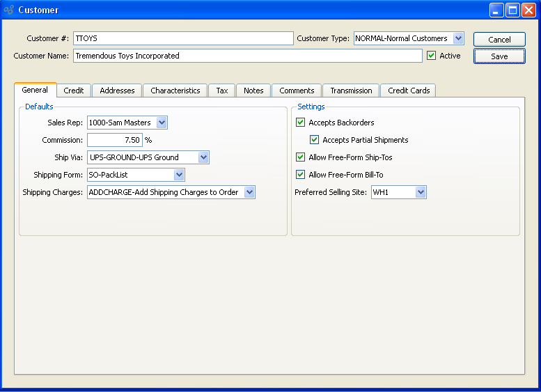Toggle Allow Free-Form Bill-To

(x=301, y=175)
